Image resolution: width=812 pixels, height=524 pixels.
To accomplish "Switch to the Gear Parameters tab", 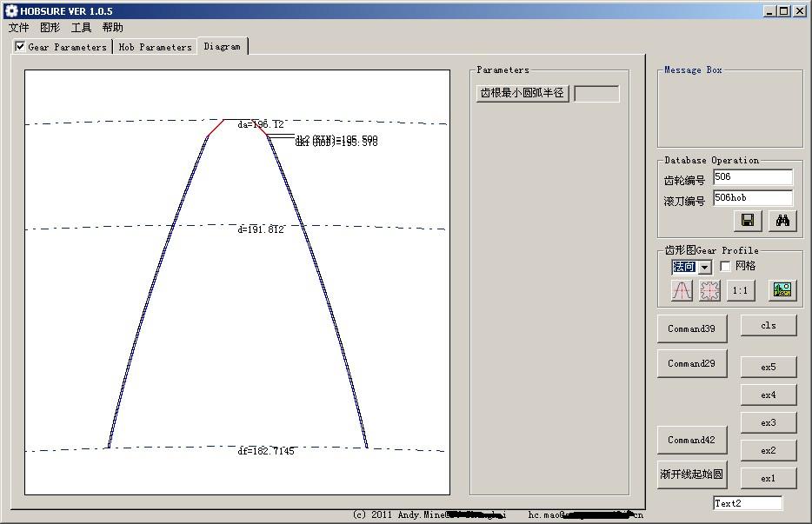I will coord(67,47).
